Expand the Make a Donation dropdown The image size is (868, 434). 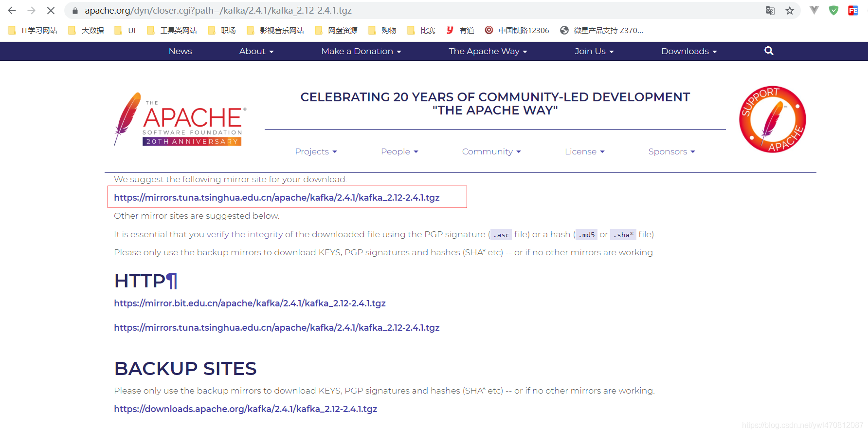[x=361, y=51]
